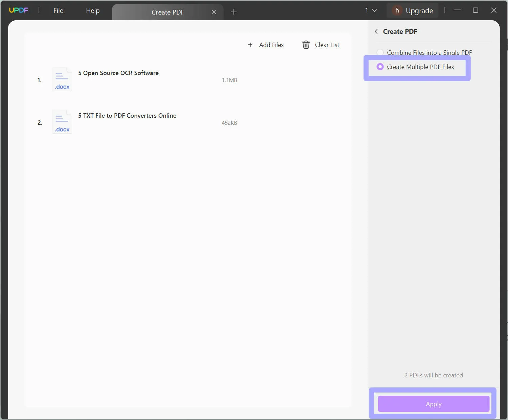Click the 1.1MB file size

coord(229,80)
